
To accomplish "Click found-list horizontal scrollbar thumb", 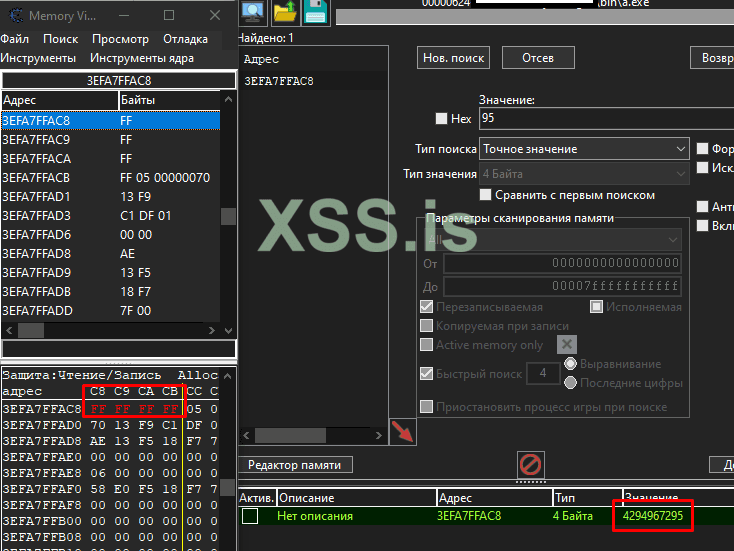I will tap(290, 436).
